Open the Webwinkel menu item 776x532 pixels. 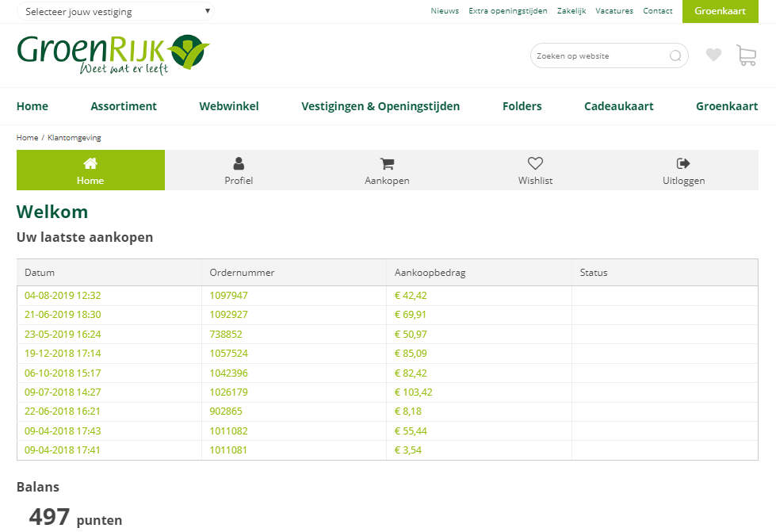(229, 106)
